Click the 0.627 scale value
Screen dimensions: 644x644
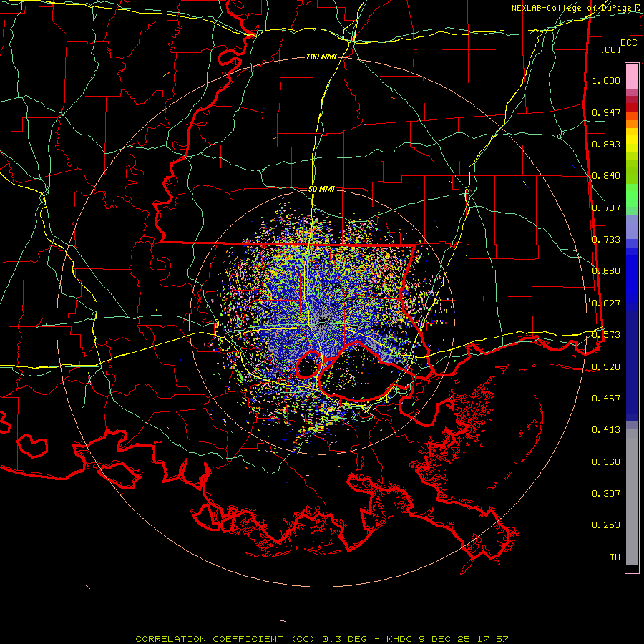pos(606,303)
